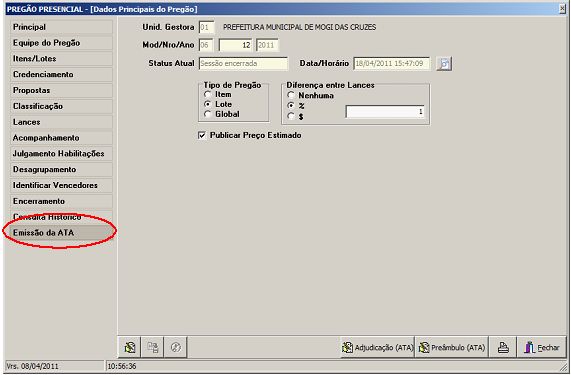The image size is (571, 375).
Task: Click the Unid. Gestora code field
Action: coord(206,27)
